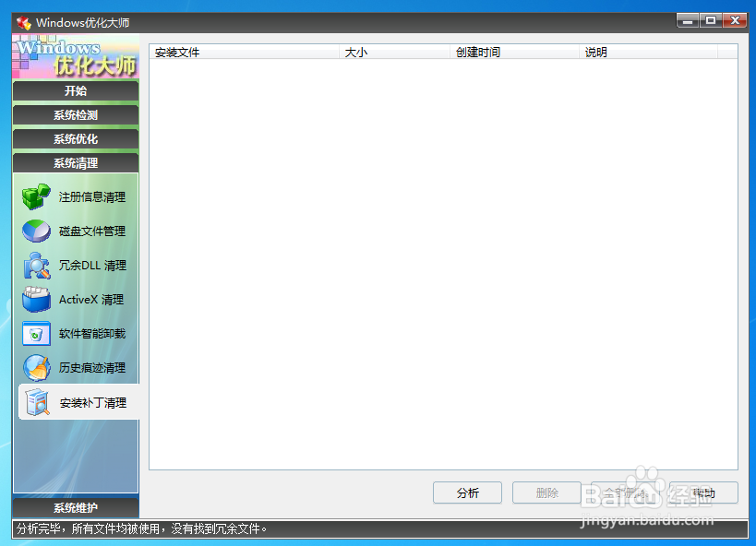Click the 全部删除 button
This screenshot has width=756, height=546.
pos(625,493)
